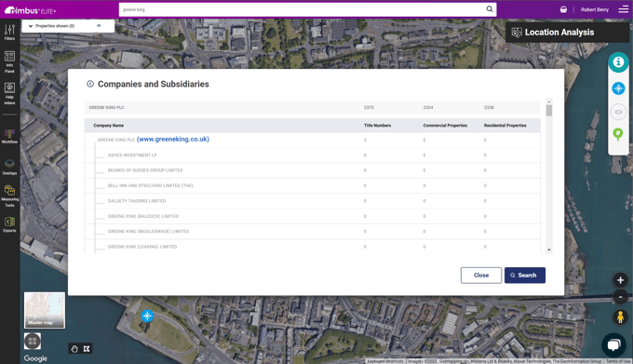The image size is (633, 364).
Task: Click the blue locate target icon in right panel
Action: click(x=618, y=88)
